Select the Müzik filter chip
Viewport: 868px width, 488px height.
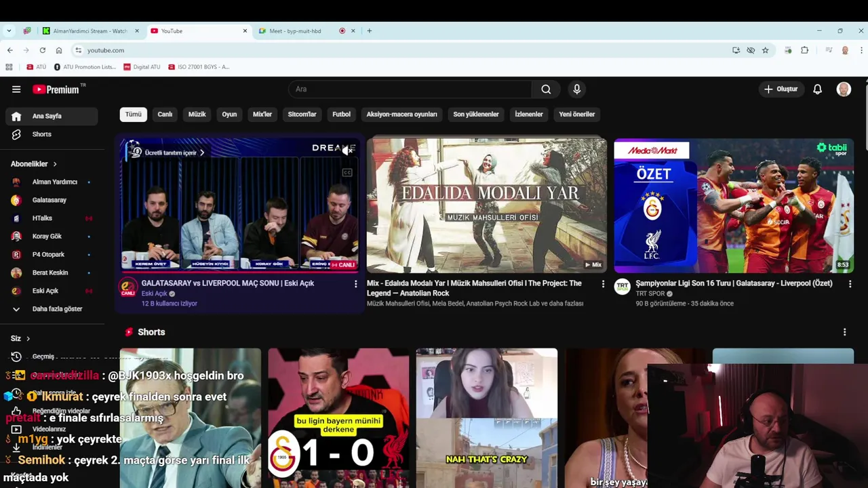[197, 115]
